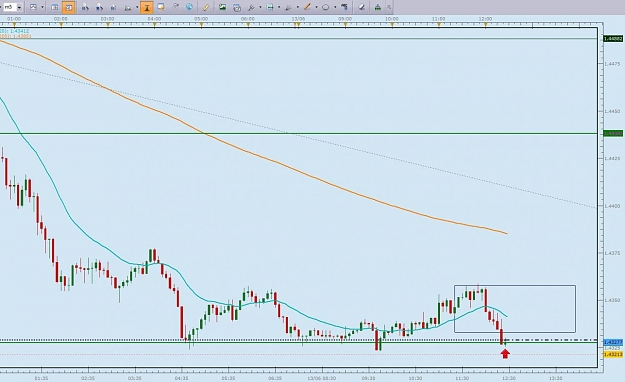Click the 13/06 top time axis label
Screen dimensions: 625x382
pyautogui.click(x=298, y=19)
